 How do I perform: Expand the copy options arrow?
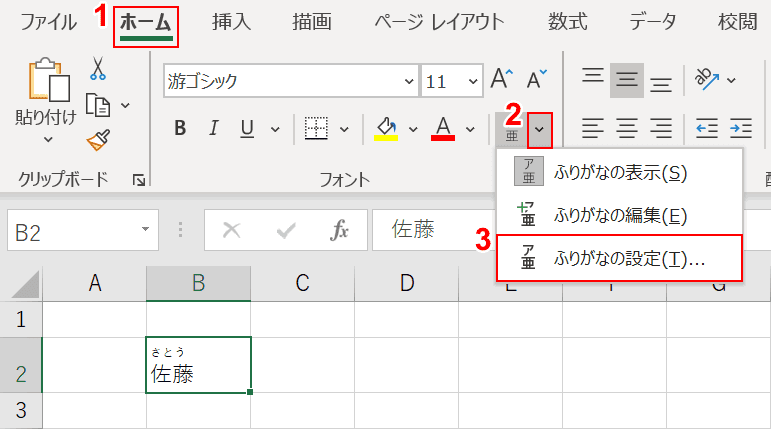coord(125,105)
